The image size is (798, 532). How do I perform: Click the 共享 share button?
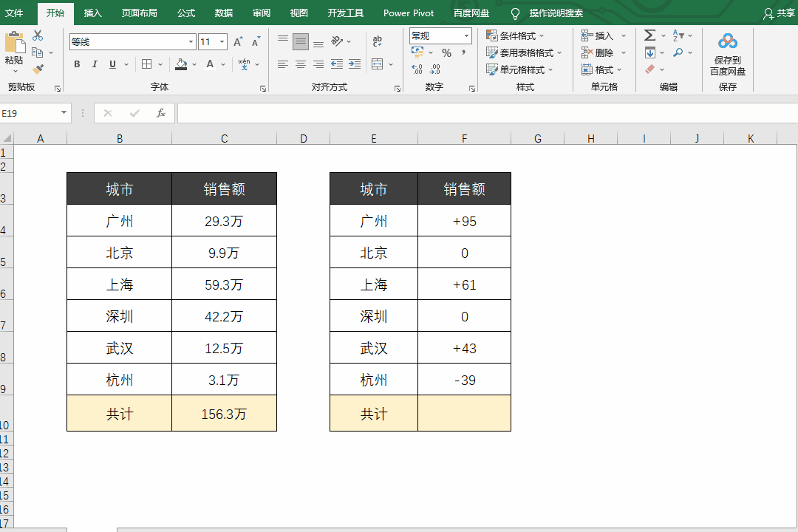tap(780, 13)
